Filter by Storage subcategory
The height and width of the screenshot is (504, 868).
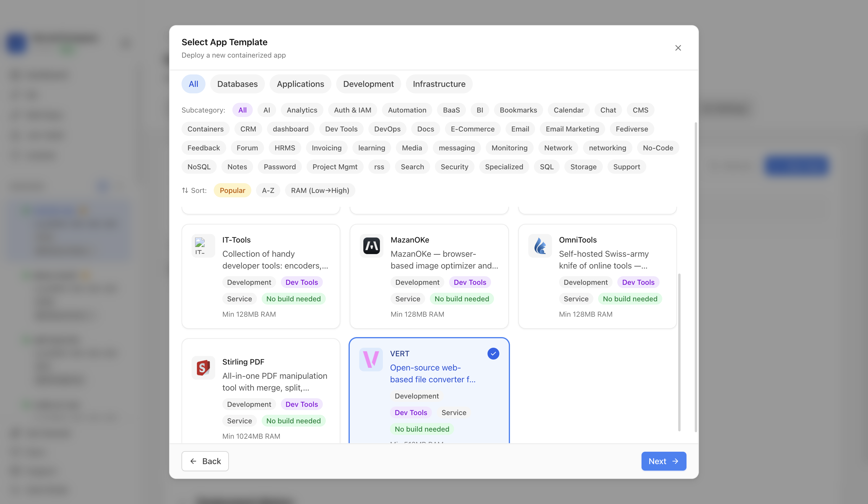point(583,167)
